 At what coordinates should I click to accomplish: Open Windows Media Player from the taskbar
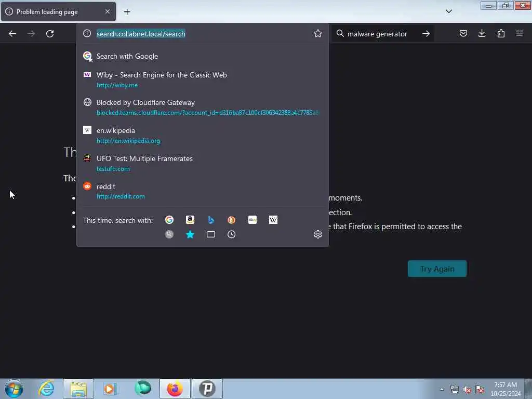[110, 389]
